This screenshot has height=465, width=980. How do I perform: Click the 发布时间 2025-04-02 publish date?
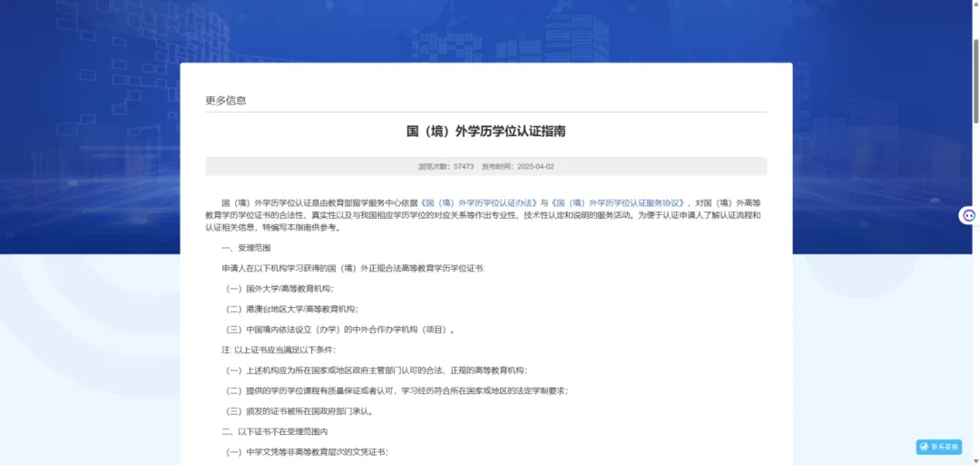(517, 167)
